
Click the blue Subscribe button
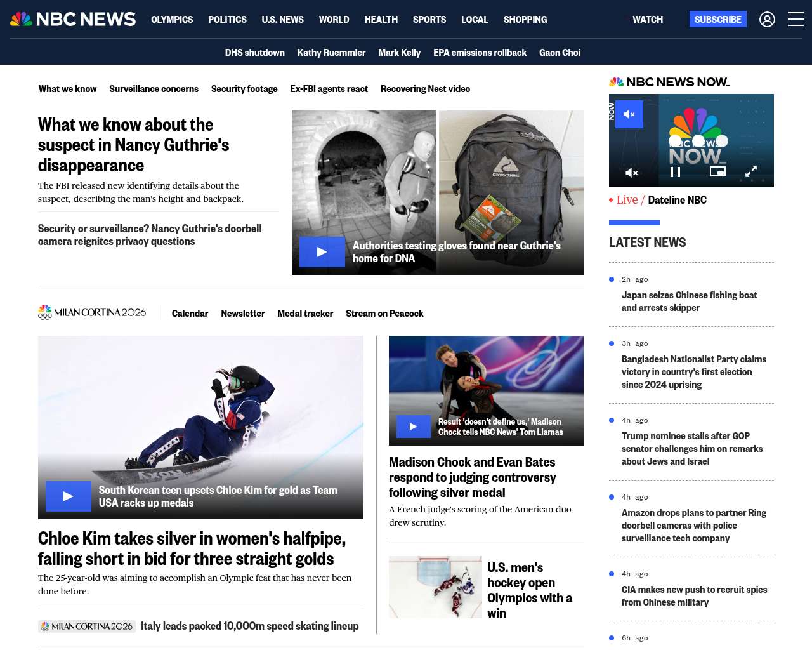[x=717, y=20]
